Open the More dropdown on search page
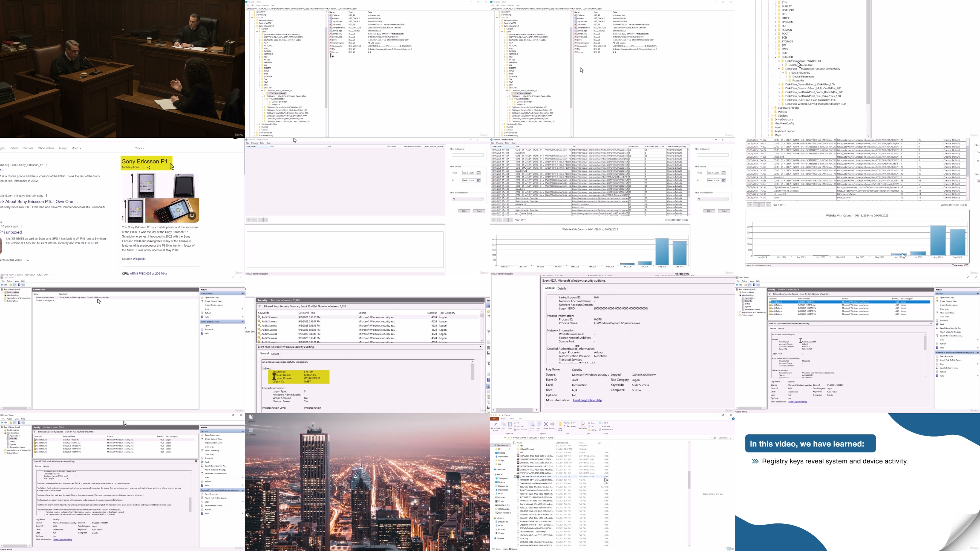Viewport: 980px width, 551px height. click(76, 148)
